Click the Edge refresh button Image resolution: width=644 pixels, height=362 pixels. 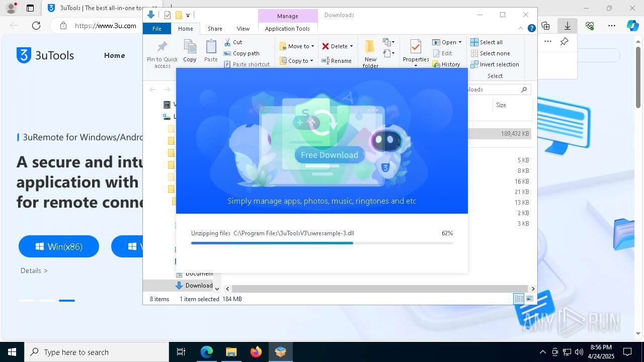36,26
